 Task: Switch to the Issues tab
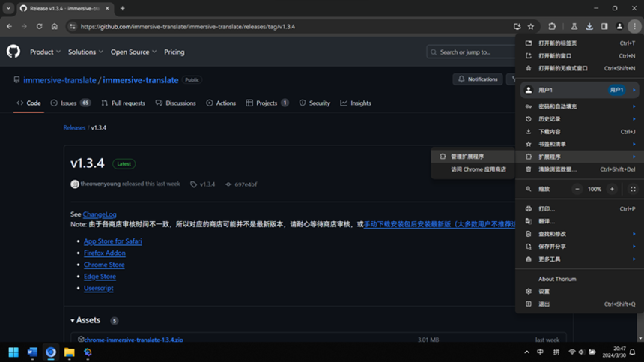(x=70, y=103)
